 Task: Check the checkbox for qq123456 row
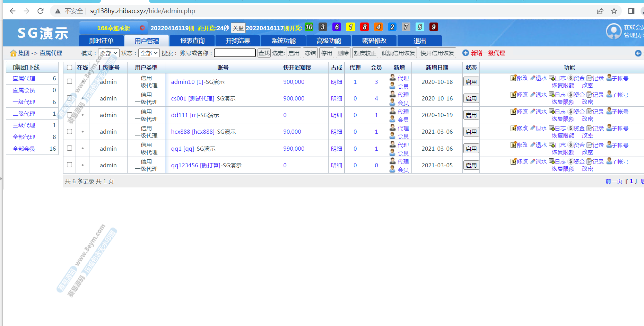tap(70, 165)
